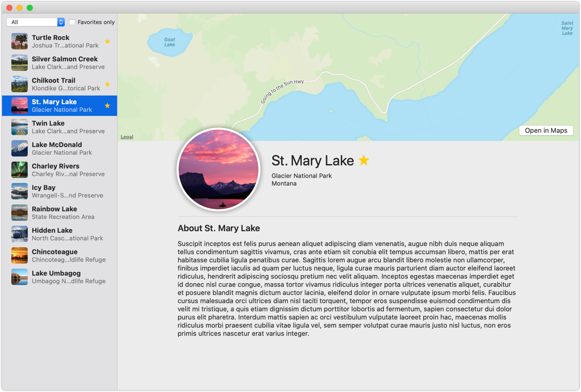The image size is (581, 392).
Task: Open the All category filter dropdown
Action: (36, 22)
